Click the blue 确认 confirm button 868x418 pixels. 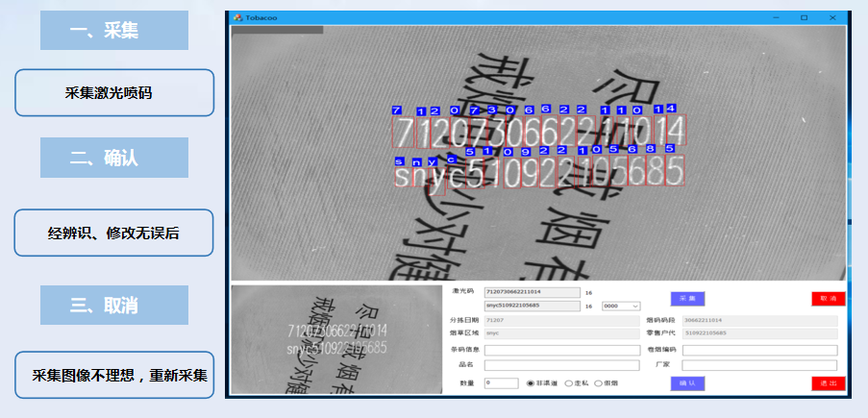[x=687, y=382]
